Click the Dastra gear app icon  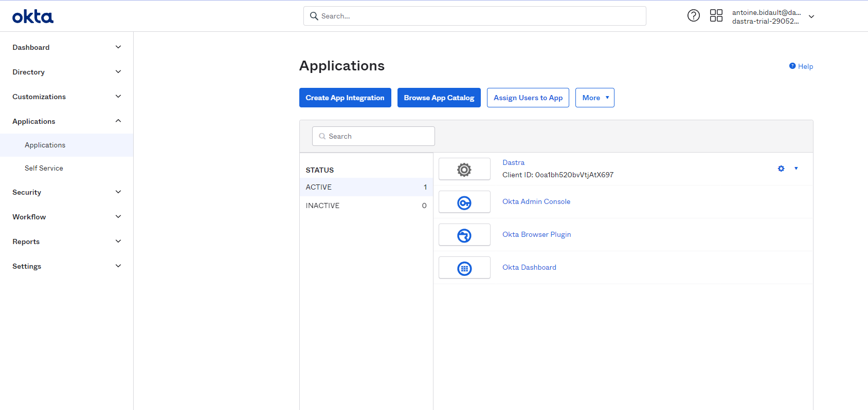point(464,170)
